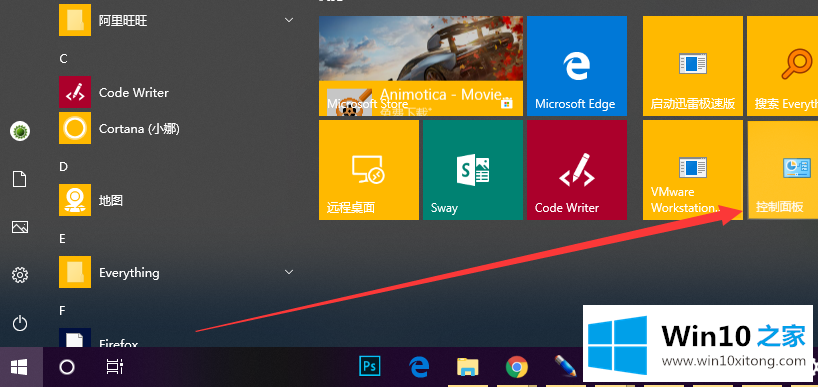
Task: Open the Code Writer tile
Action: point(576,170)
